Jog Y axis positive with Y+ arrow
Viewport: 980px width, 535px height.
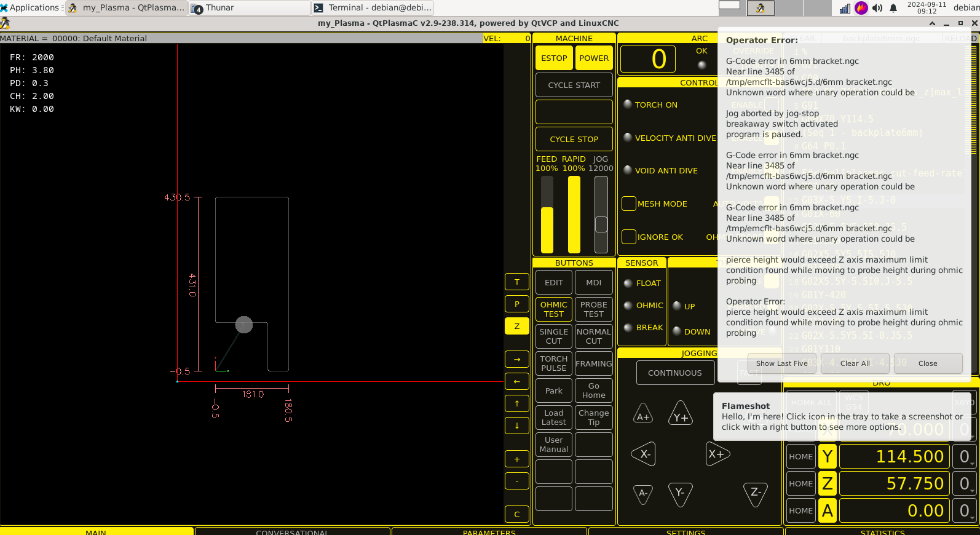[681, 413]
